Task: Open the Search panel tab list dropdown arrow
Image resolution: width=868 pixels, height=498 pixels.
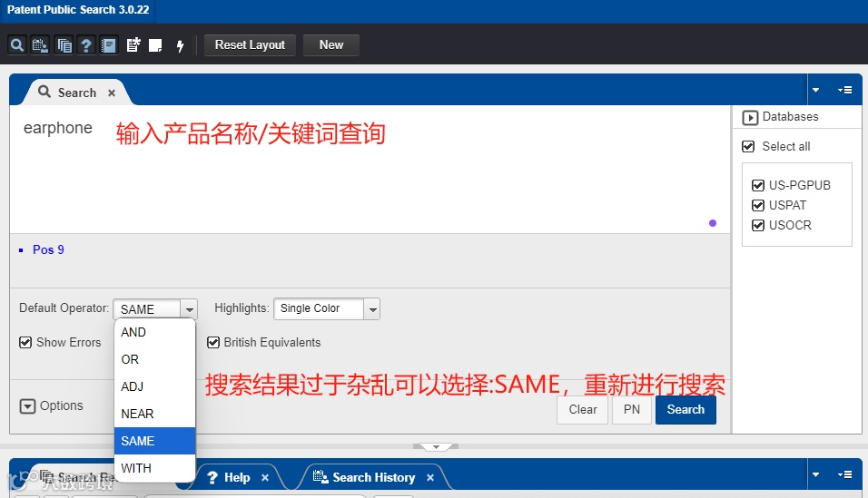Action: (x=815, y=90)
